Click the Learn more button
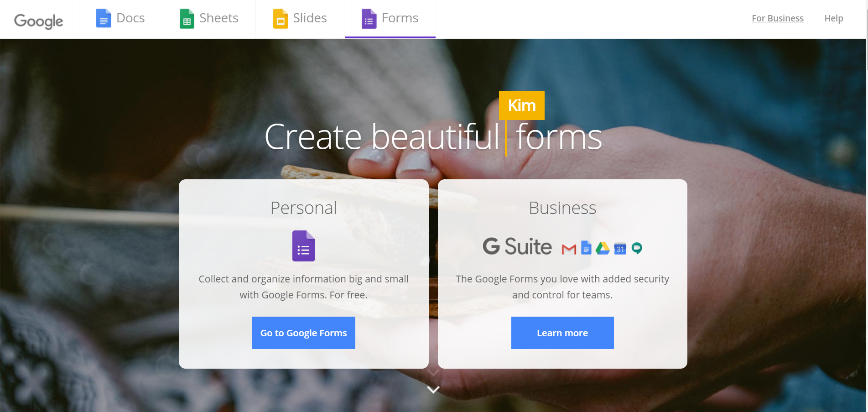 pos(562,333)
